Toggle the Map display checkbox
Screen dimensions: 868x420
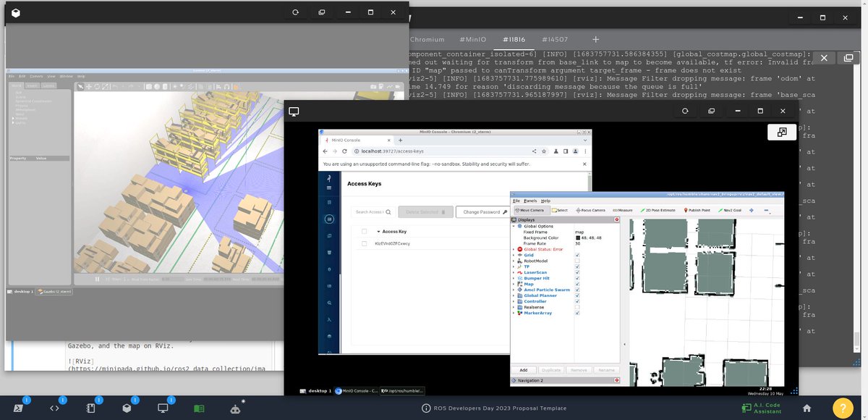(576, 284)
